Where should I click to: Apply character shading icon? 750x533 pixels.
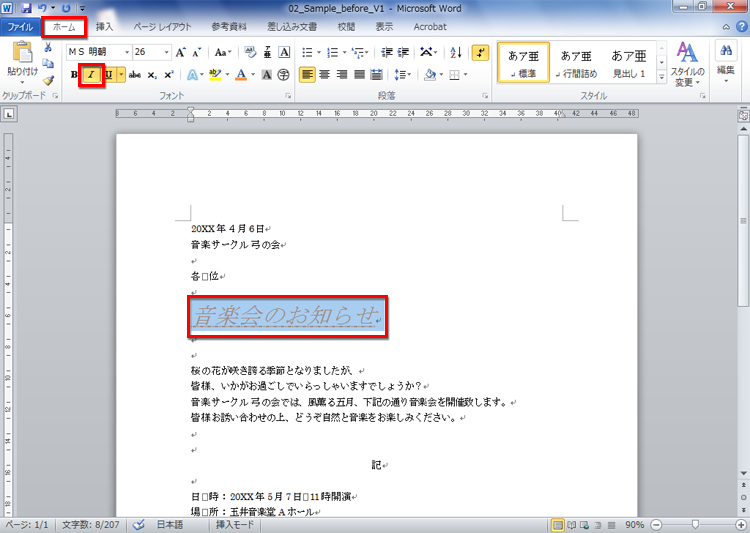(x=267, y=75)
